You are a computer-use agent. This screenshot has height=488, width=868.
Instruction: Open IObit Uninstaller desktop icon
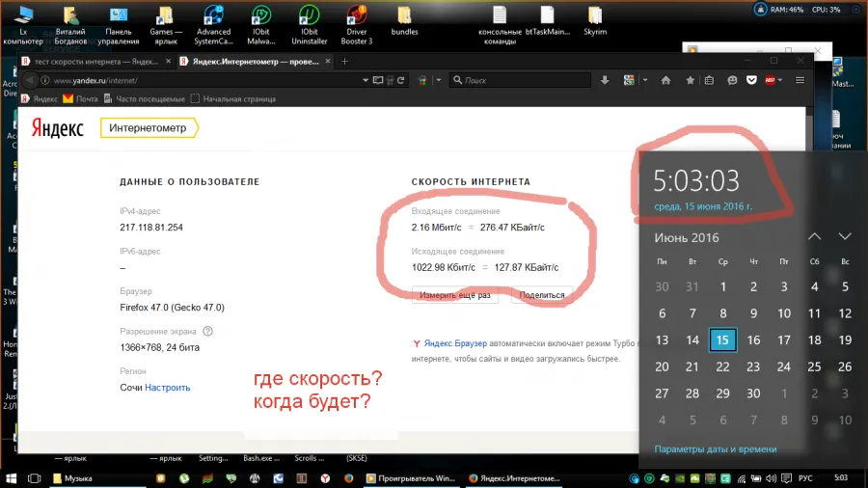coord(310,25)
